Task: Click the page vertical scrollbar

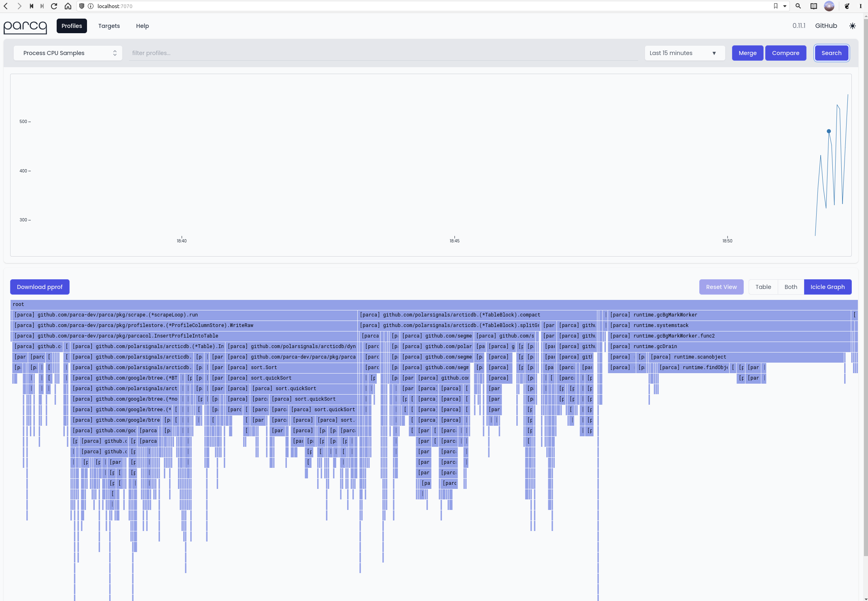Action: (866, 287)
